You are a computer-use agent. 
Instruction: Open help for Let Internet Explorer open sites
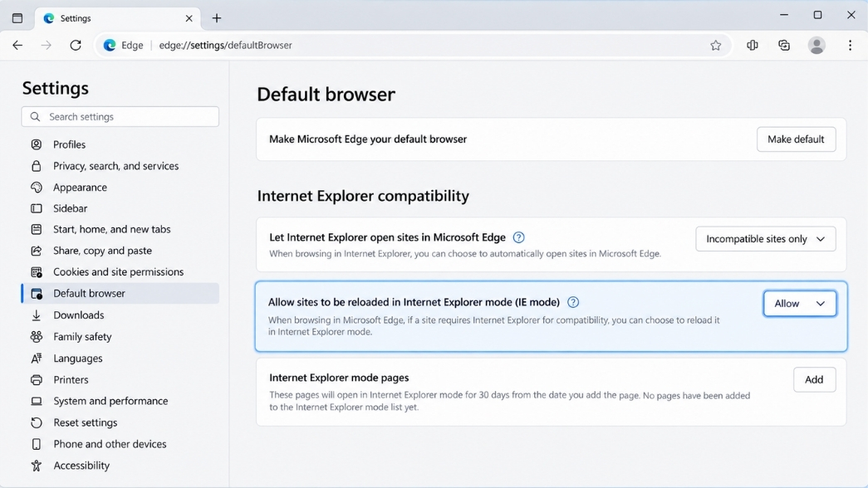[x=518, y=237]
